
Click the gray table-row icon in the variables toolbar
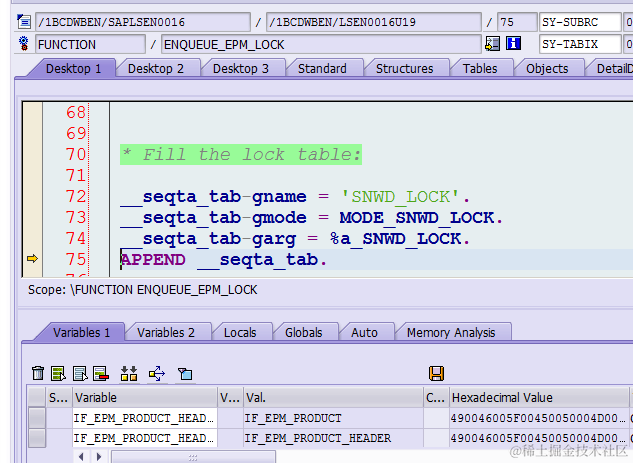80,373
